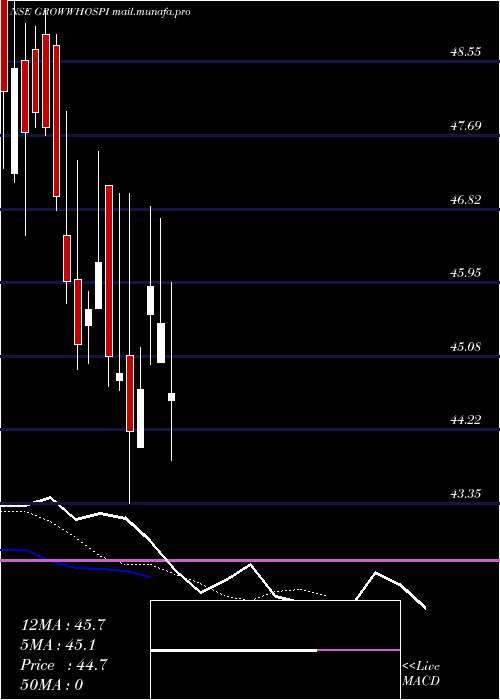Click the 12MA : 45.7 readout
The image size is (500, 700).
click(x=63, y=625)
